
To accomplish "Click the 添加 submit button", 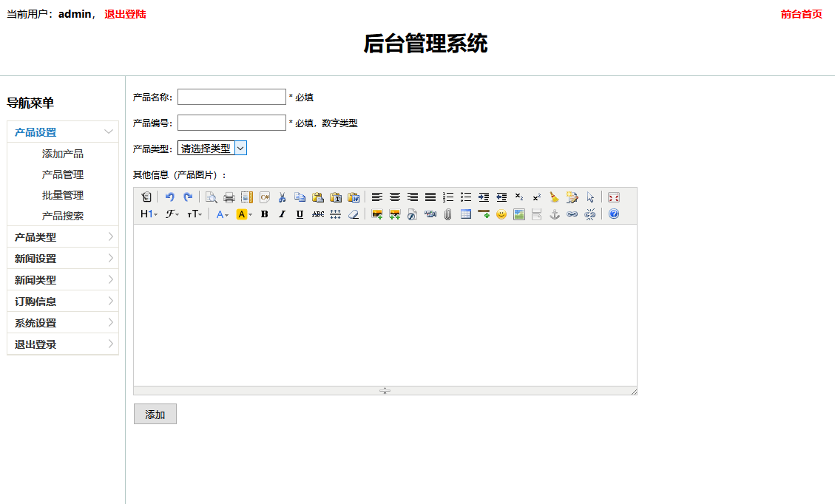I will point(155,415).
